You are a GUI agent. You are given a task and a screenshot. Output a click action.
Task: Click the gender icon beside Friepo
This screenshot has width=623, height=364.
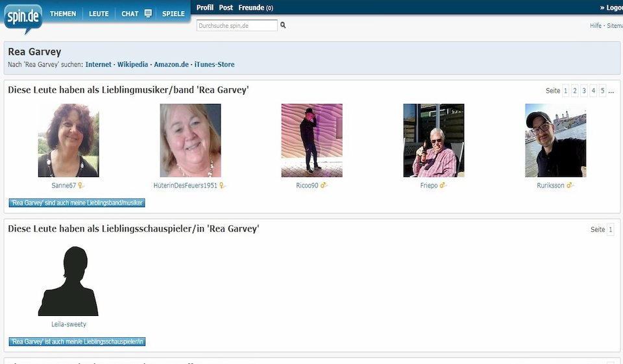443,186
